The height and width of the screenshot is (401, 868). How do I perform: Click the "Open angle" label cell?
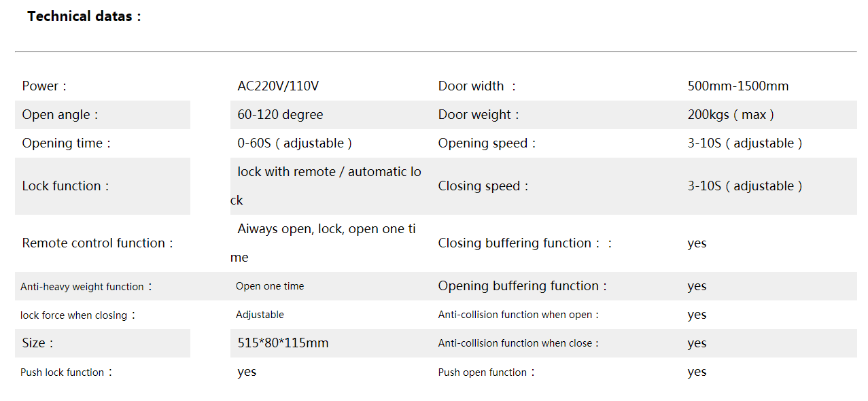60,115
